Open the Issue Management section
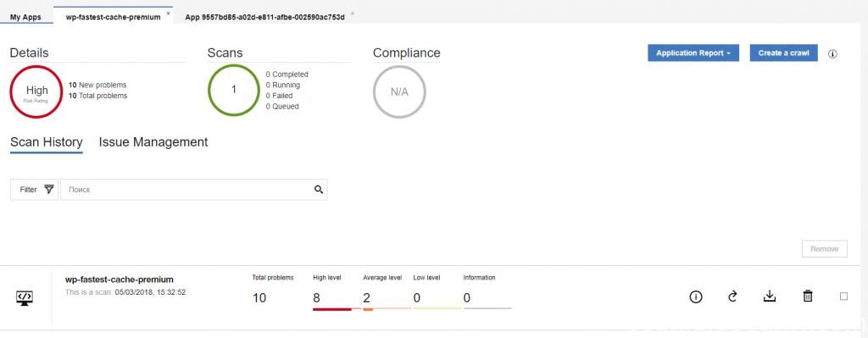 coord(153,142)
